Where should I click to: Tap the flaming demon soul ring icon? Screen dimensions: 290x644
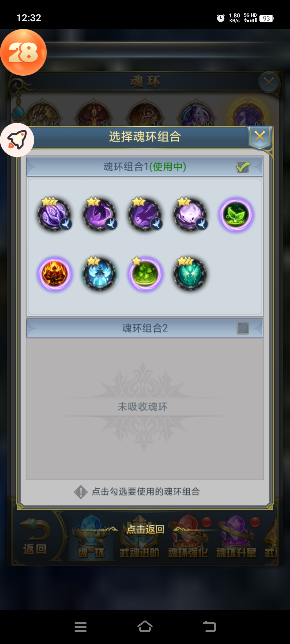pyautogui.click(x=55, y=274)
